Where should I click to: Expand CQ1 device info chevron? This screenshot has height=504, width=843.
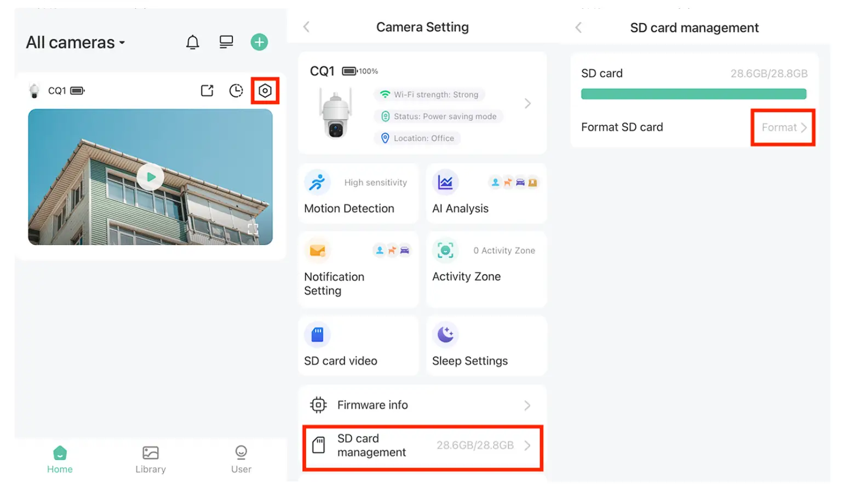527,104
